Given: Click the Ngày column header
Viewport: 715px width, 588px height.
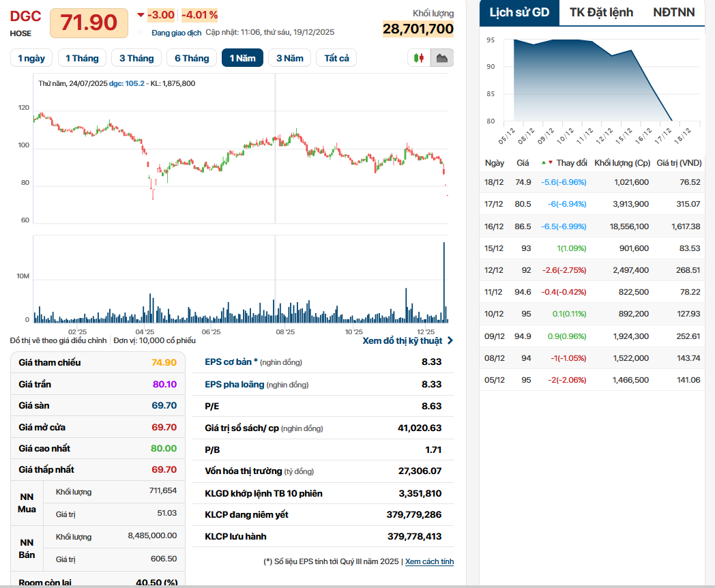Looking at the screenshot, I should point(495,163).
